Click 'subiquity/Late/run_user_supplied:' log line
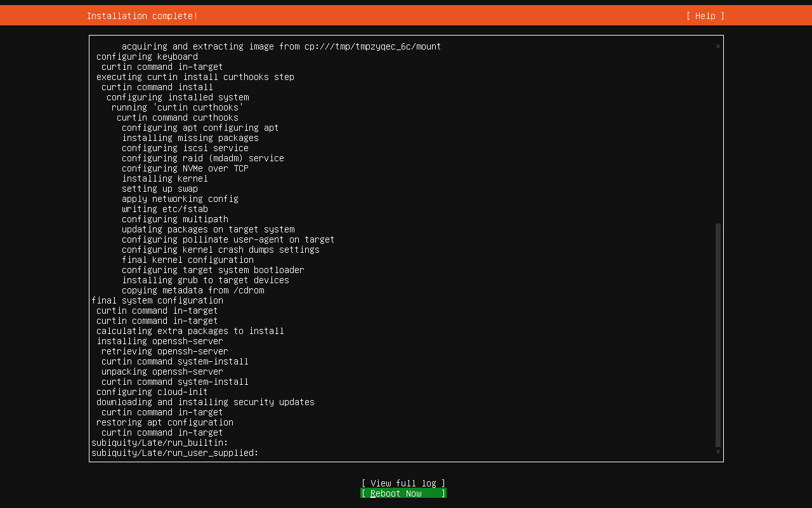 coord(175,453)
